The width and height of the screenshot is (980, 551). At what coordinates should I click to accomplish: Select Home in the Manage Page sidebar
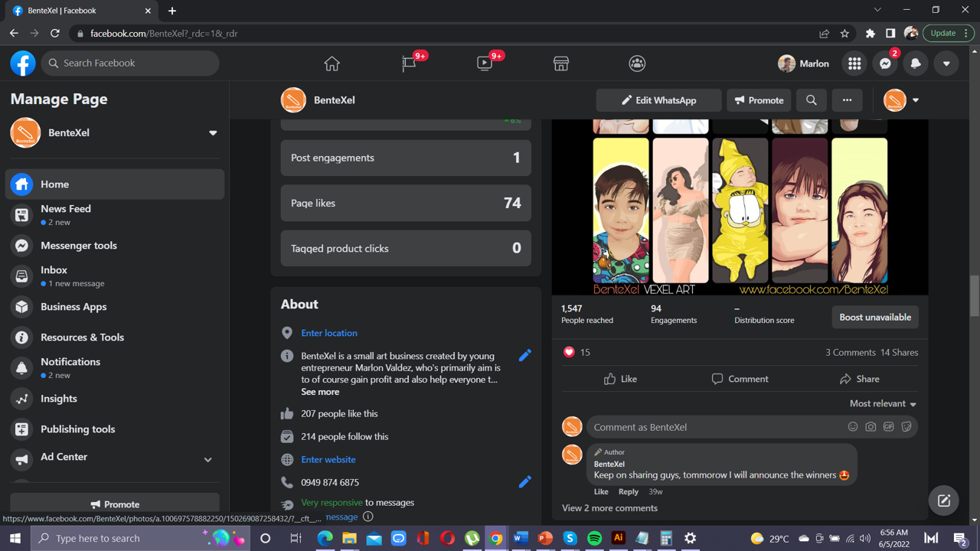[x=116, y=184]
